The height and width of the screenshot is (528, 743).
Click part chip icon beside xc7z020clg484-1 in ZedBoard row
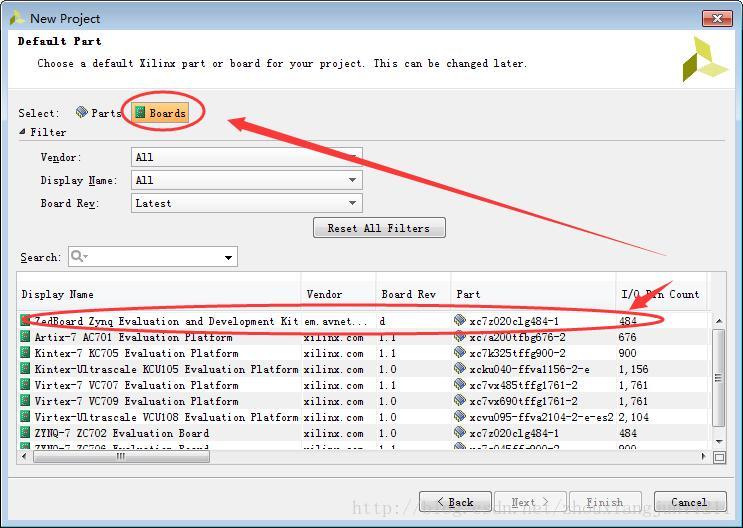click(x=460, y=320)
